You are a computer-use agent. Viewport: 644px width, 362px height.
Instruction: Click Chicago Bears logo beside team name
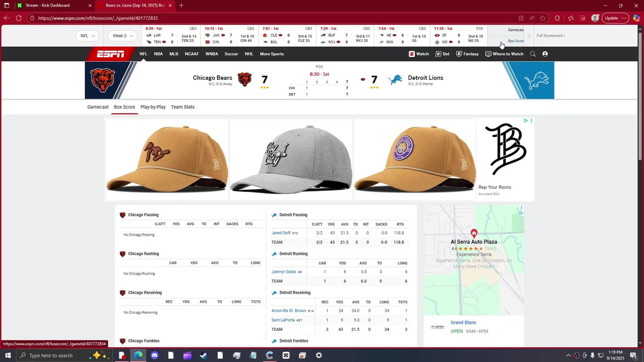245,79
